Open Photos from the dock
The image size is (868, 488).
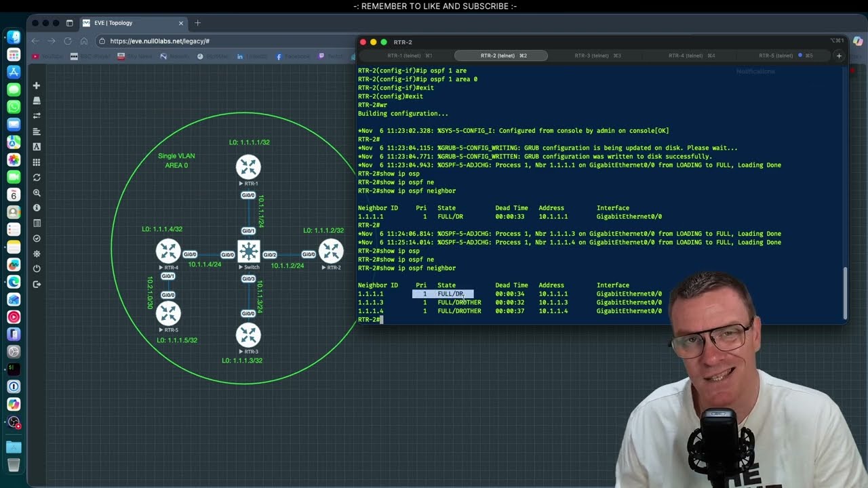coord(14,160)
